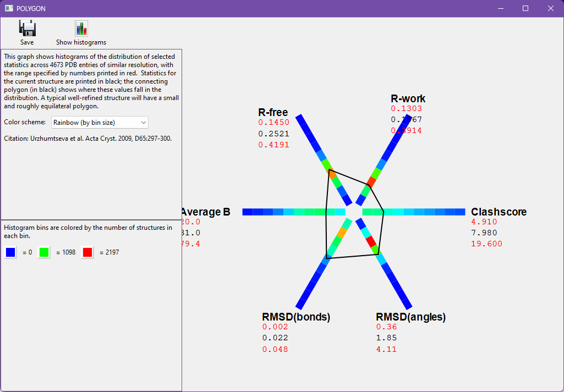Screen dimensions: 564x392
Task: Choose the red swatch labeled = 2197
Action: pos(87,252)
